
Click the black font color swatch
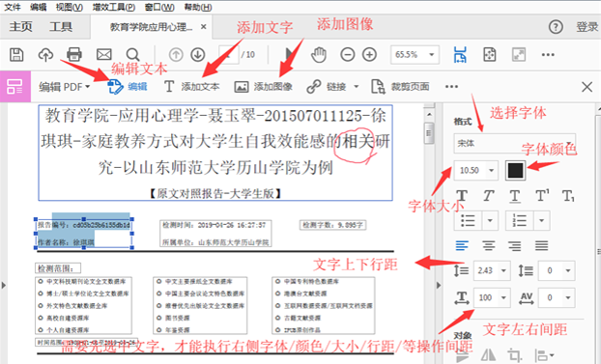pos(515,170)
